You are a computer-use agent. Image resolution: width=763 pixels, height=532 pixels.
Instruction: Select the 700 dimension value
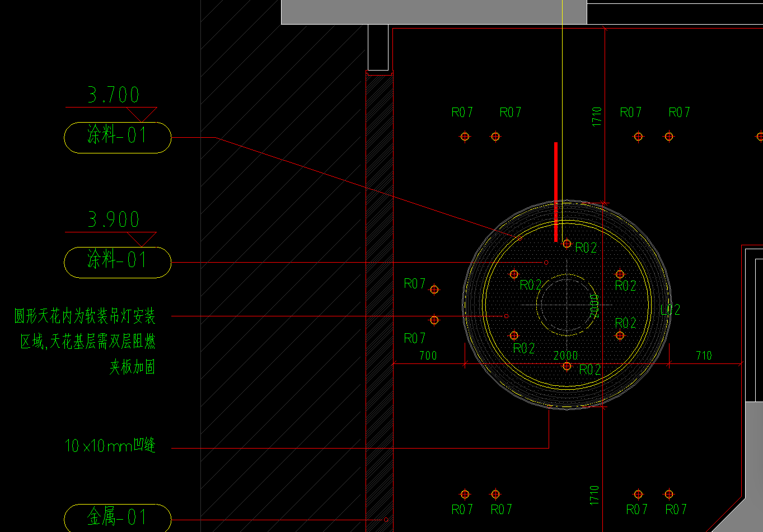(428, 356)
